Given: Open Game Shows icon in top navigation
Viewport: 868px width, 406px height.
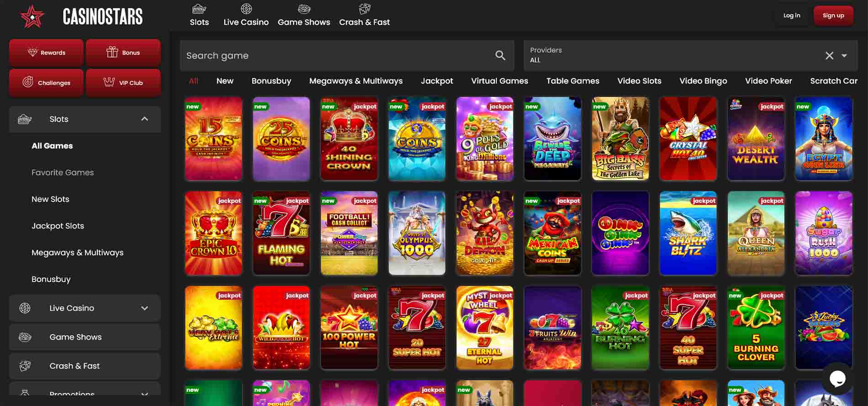Looking at the screenshot, I should click(304, 9).
